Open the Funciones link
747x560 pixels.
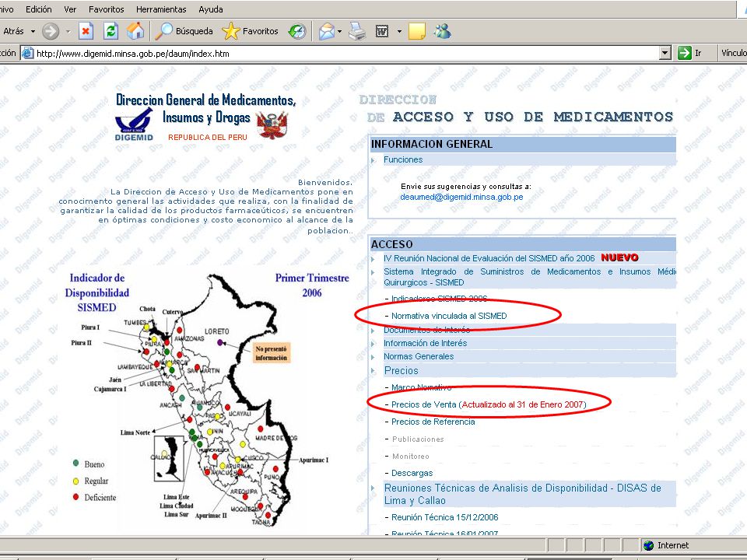click(x=403, y=159)
